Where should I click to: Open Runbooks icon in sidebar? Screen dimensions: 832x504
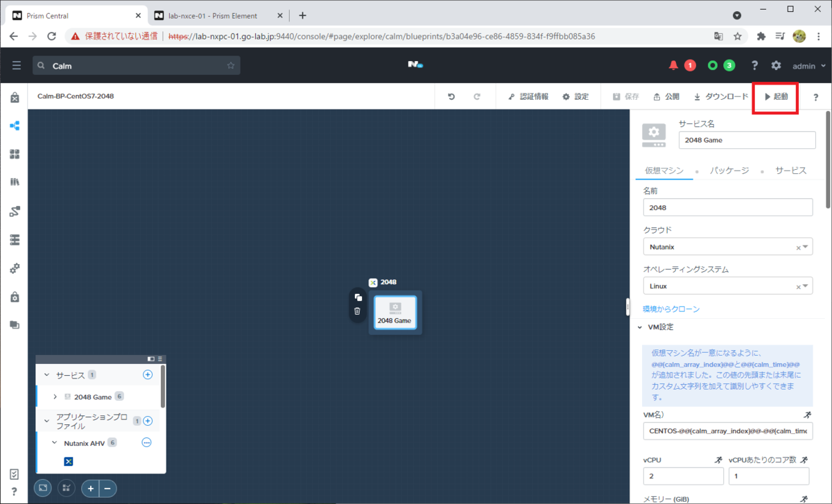pos(15,211)
